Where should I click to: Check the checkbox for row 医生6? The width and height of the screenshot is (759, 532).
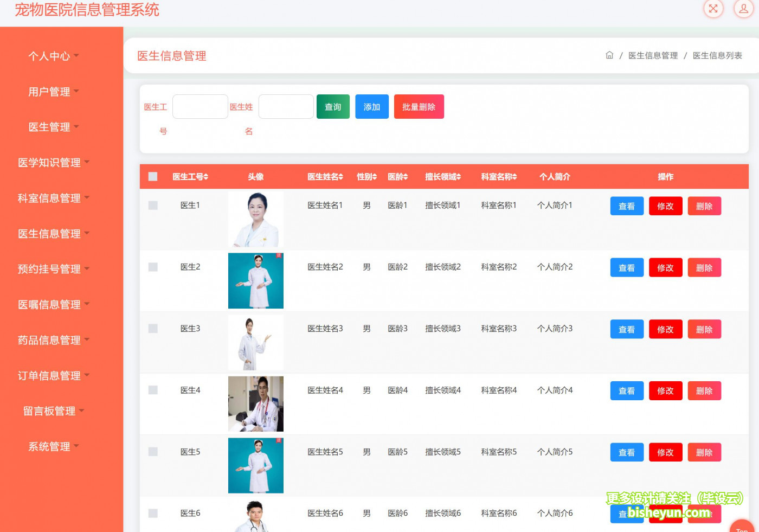[153, 513]
